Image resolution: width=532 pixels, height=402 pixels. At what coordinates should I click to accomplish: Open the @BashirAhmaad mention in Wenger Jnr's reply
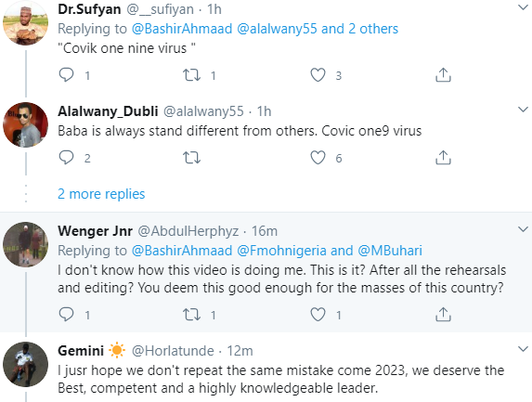coord(182,251)
